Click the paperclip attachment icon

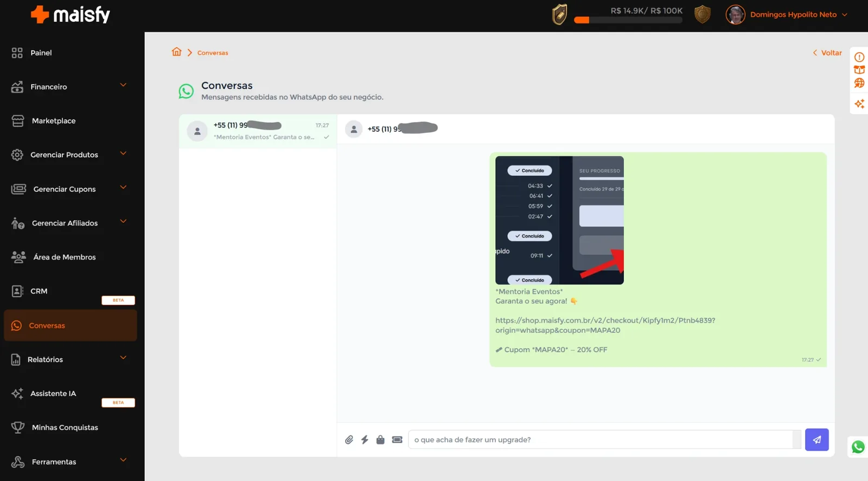(349, 440)
